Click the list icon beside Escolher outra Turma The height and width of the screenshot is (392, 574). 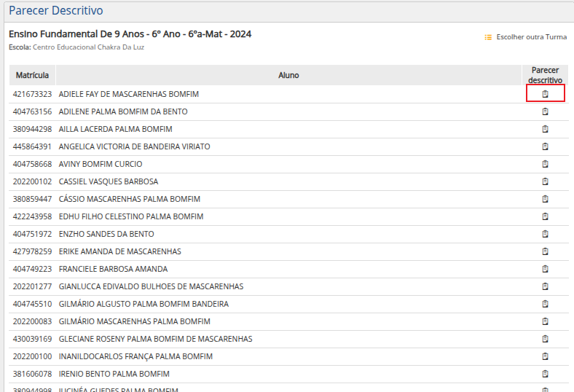coord(489,37)
